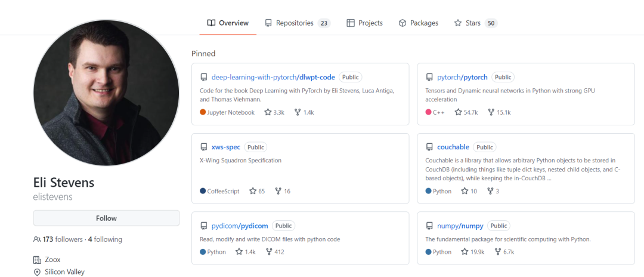Click the 4 following link
The width and height of the screenshot is (644, 277).
point(105,239)
